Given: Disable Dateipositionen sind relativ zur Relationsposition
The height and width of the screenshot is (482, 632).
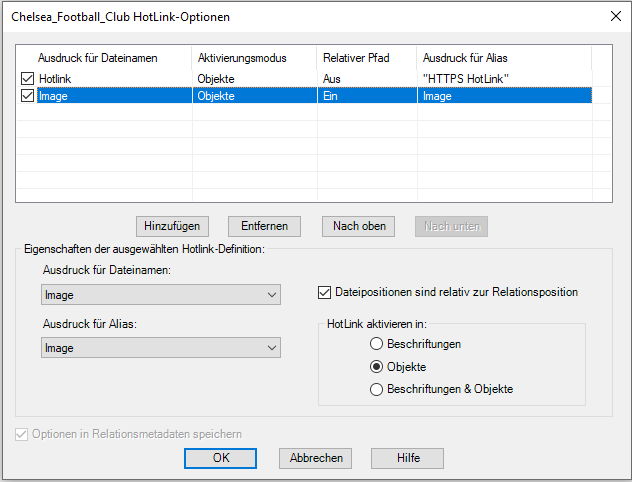Looking at the screenshot, I should [324, 292].
